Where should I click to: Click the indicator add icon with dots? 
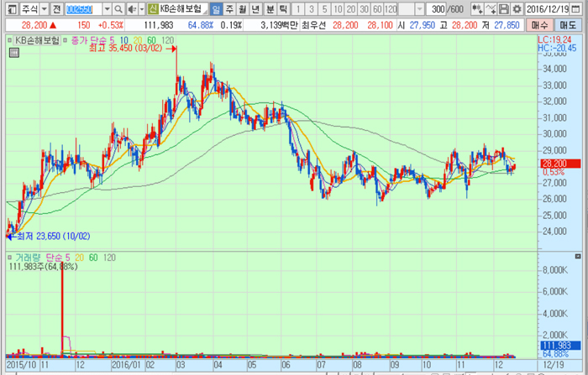(477, 8)
